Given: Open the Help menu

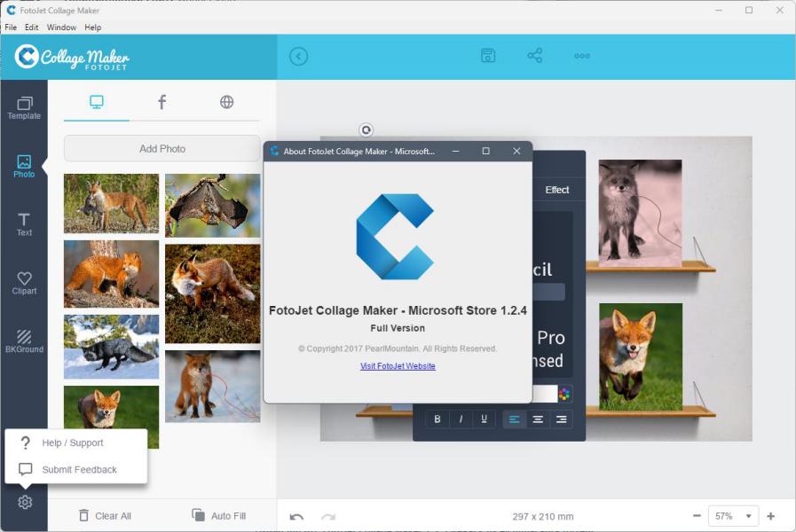Looking at the screenshot, I should point(93,27).
